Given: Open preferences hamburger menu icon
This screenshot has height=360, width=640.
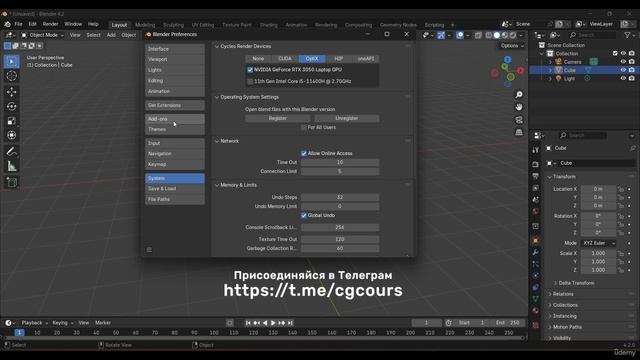Looking at the screenshot, I should coord(149,249).
